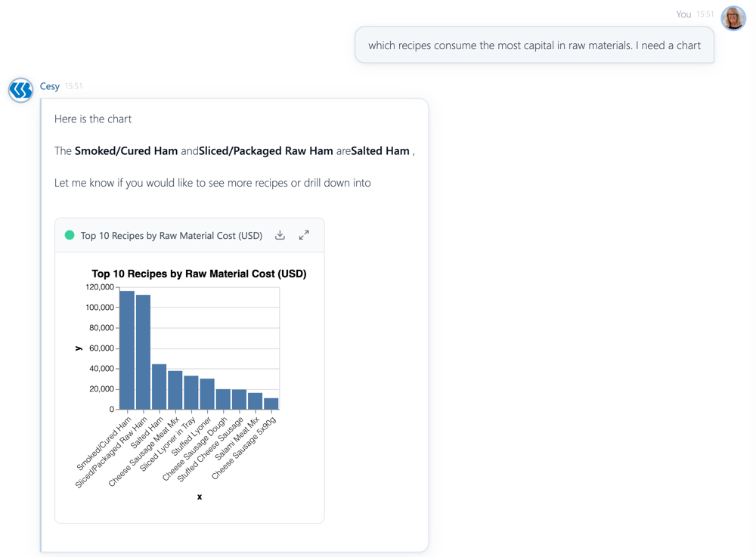This screenshot has width=756, height=557.
Task: Download the Top 10 Recipes chart
Action: pos(280,235)
